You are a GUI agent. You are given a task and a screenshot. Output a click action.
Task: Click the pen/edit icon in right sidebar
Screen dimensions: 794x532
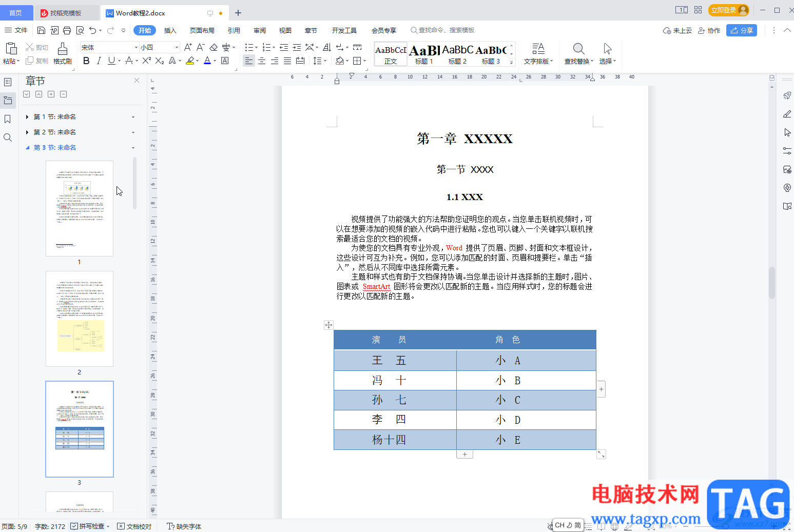[x=787, y=114]
